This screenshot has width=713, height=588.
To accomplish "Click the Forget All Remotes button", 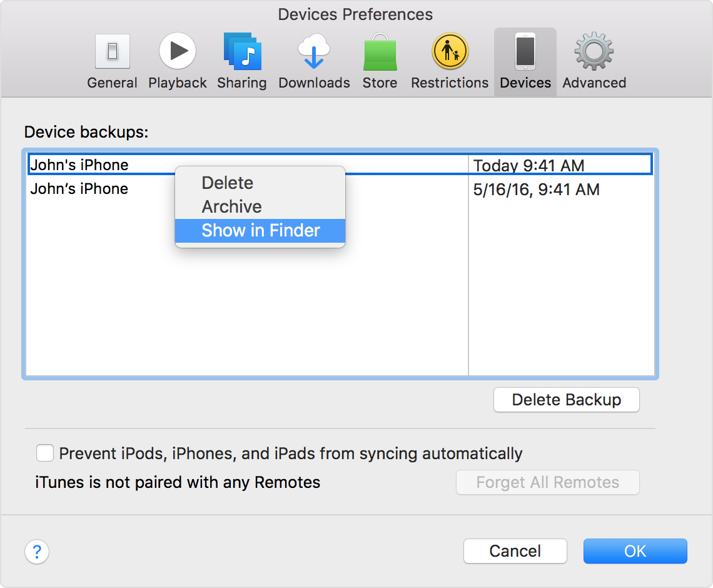I will [547, 482].
